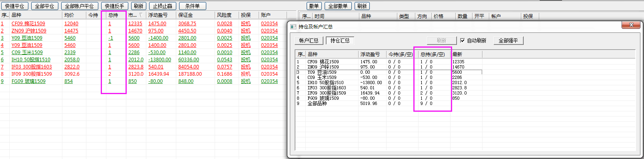
Task: Click disabled 刷新 button in dialog
Action: tap(442, 40)
